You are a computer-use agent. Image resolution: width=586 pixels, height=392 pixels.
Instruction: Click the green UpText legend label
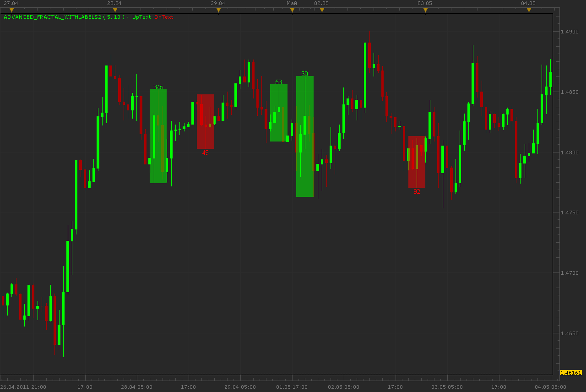click(141, 17)
